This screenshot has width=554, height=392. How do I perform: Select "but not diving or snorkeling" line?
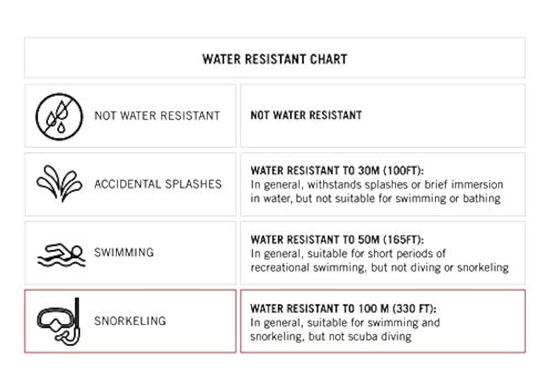[x=380, y=267]
